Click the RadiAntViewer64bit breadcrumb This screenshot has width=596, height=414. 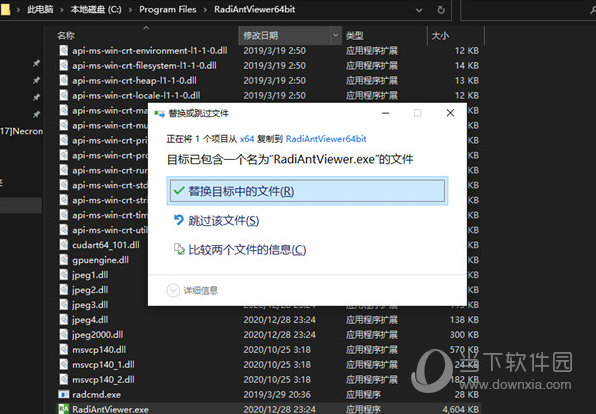[x=254, y=10]
